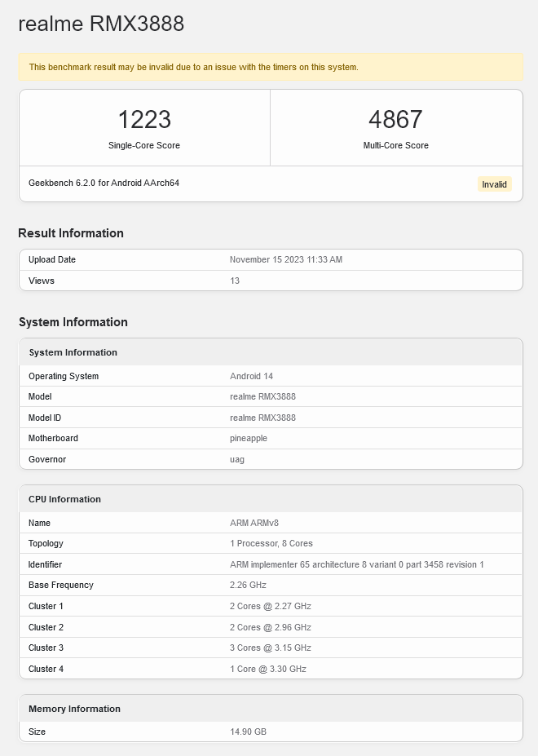This screenshot has height=756, width=538.
Task: Click the Cluster 4 row 3.30 GHz
Action: [267, 669]
